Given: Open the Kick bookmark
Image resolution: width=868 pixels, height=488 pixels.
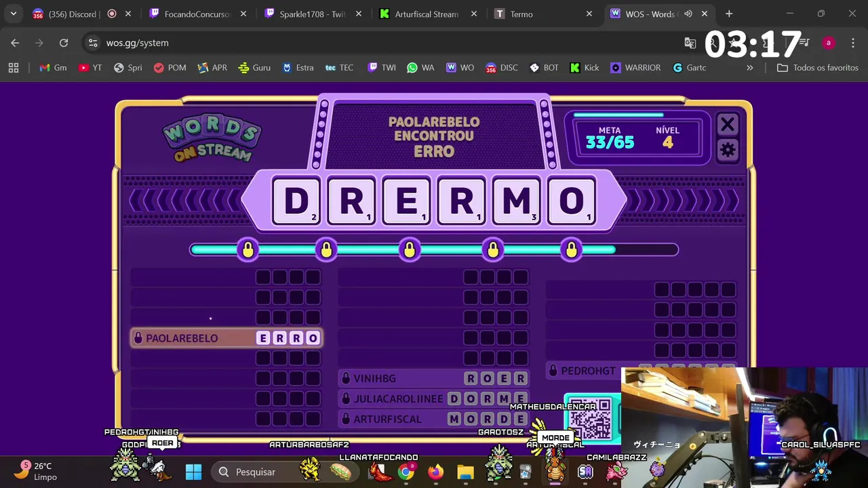Looking at the screenshot, I should coord(585,68).
